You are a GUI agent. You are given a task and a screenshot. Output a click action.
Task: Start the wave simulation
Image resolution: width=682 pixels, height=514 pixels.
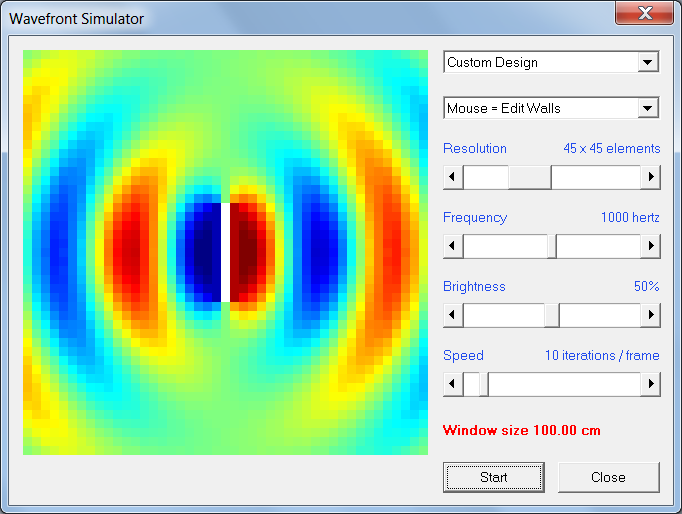(x=494, y=477)
